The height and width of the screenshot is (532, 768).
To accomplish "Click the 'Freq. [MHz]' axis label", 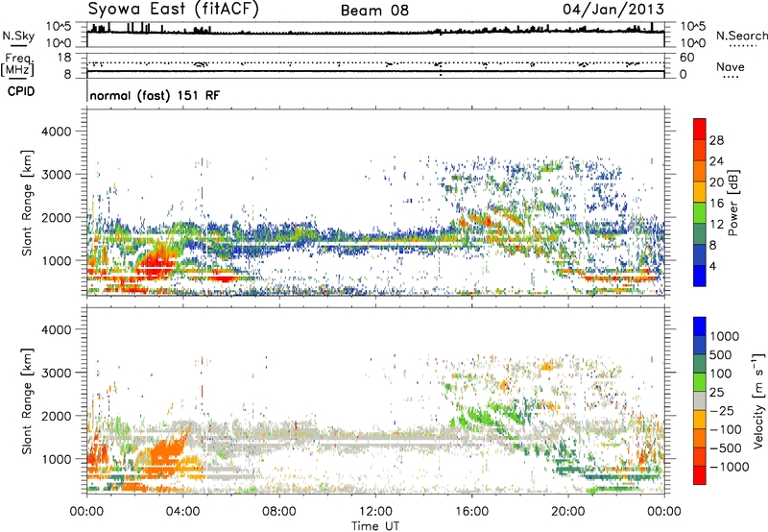I will [18, 64].
